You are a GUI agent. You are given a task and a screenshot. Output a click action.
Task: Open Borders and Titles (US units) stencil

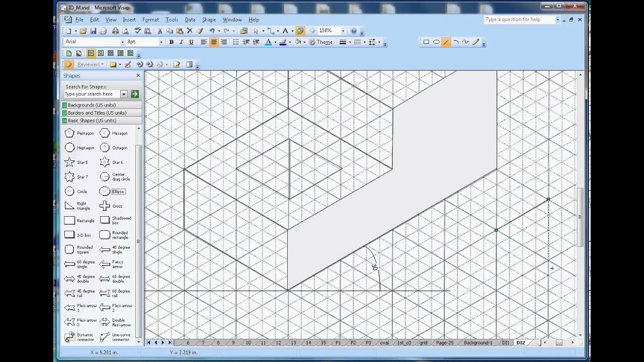click(102, 113)
